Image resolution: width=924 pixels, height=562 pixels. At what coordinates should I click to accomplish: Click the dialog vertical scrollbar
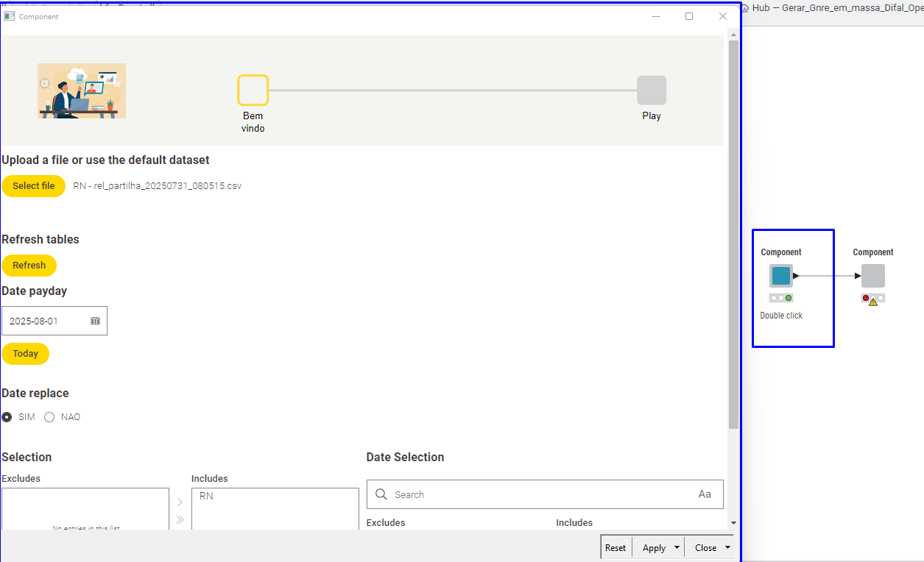tap(733, 235)
